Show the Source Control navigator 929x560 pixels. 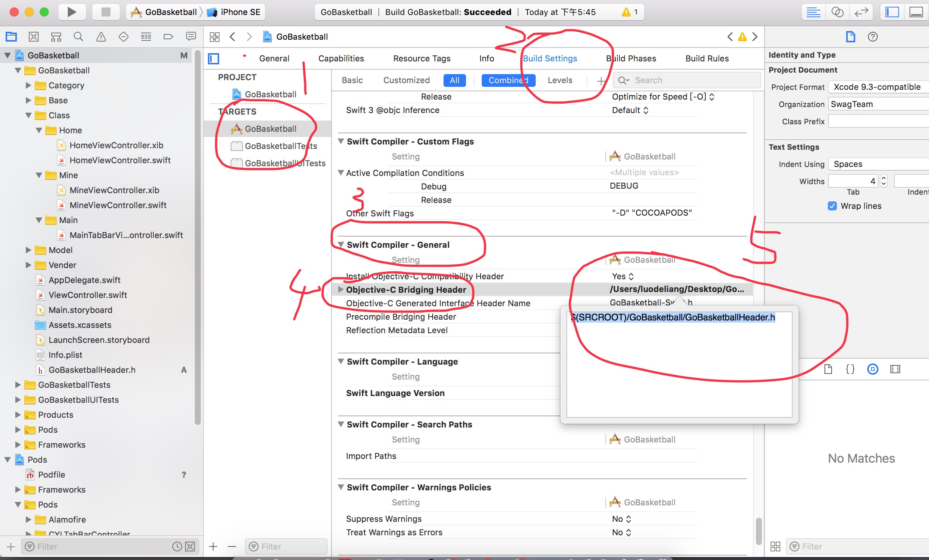[x=34, y=37]
